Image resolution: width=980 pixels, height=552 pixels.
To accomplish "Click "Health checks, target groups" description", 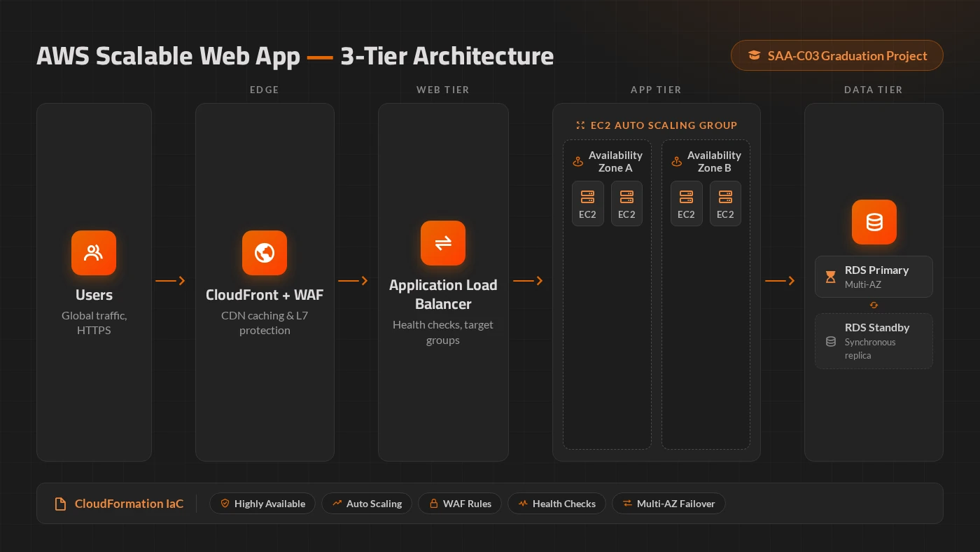I will pyautogui.click(x=443, y=333).
